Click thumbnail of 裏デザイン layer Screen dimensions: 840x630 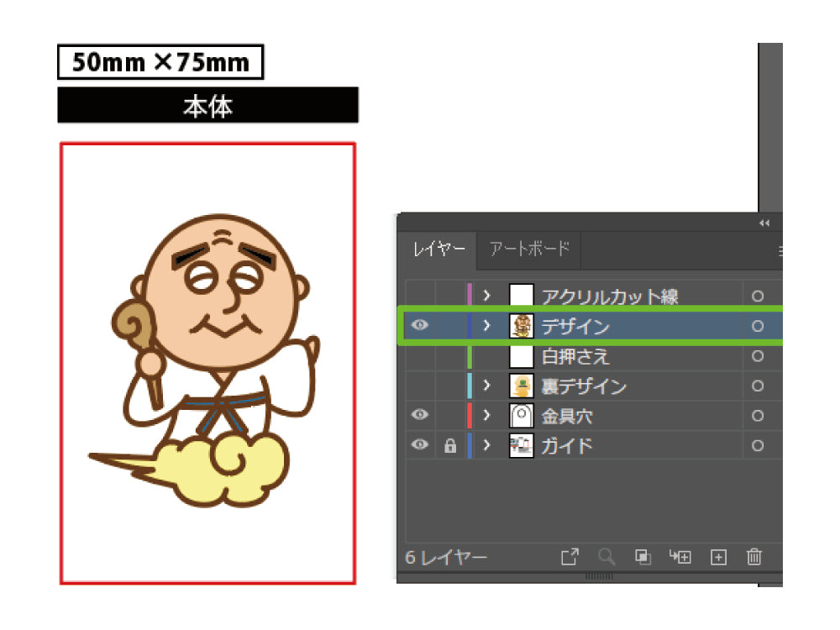click(522, 386)
